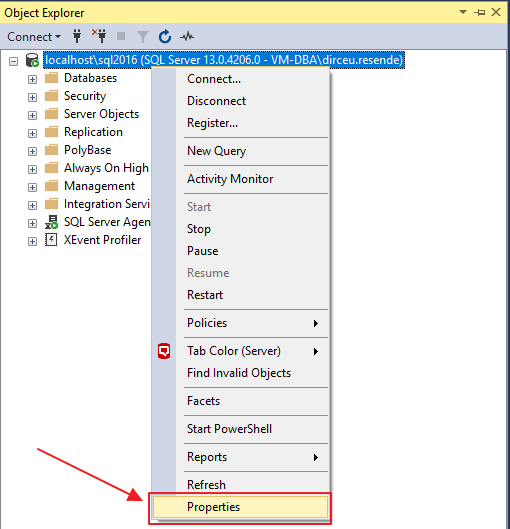This screenshot has height=529, width=510.
Task: Open Activity Monitor pulse icon in toolbar
Action: (187, 36)
